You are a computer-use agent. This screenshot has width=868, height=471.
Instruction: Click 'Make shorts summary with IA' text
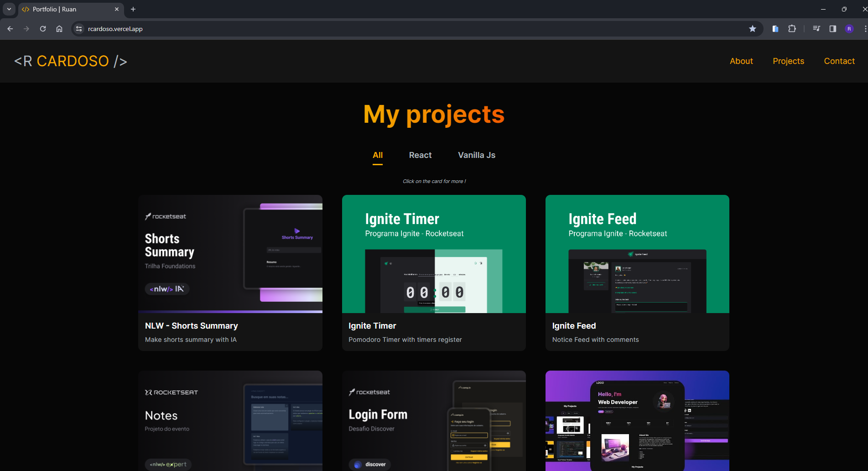[x=191, y=340]
